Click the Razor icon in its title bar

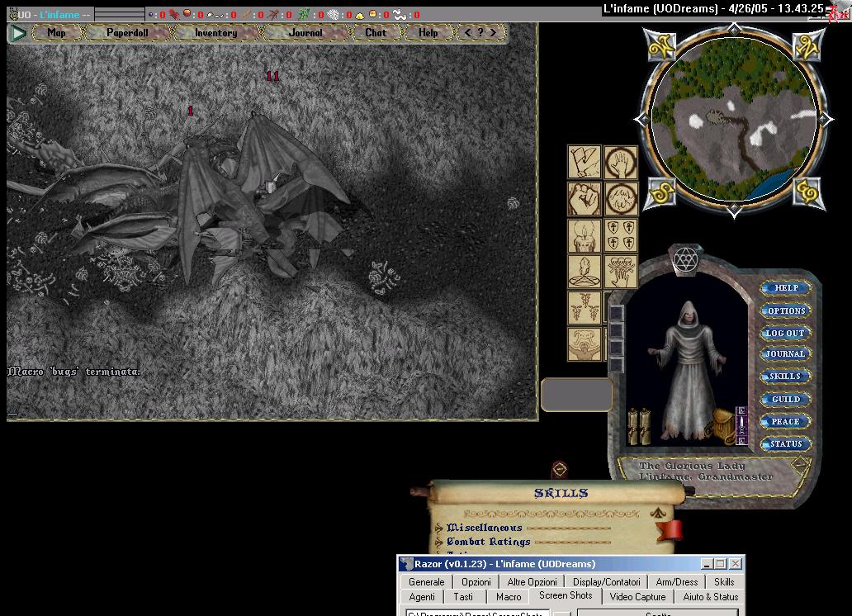click(x=406, y=564)
